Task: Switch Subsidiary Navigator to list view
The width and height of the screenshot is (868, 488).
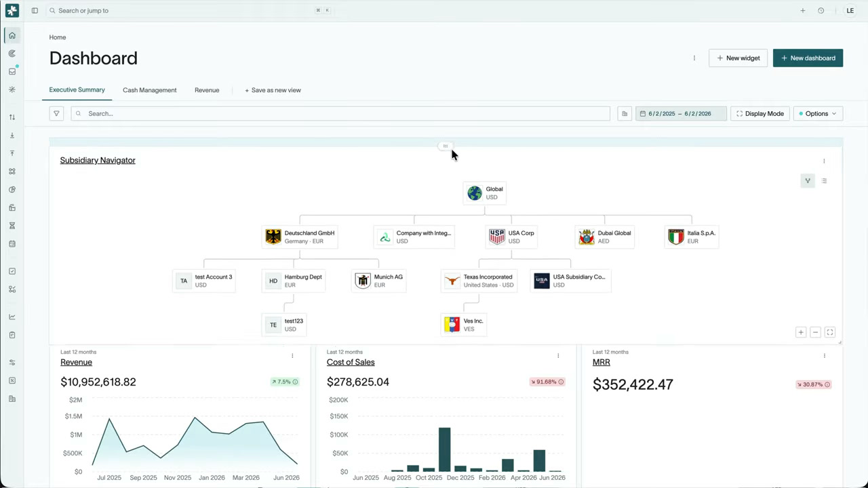Action: click(x=824, y=181)
